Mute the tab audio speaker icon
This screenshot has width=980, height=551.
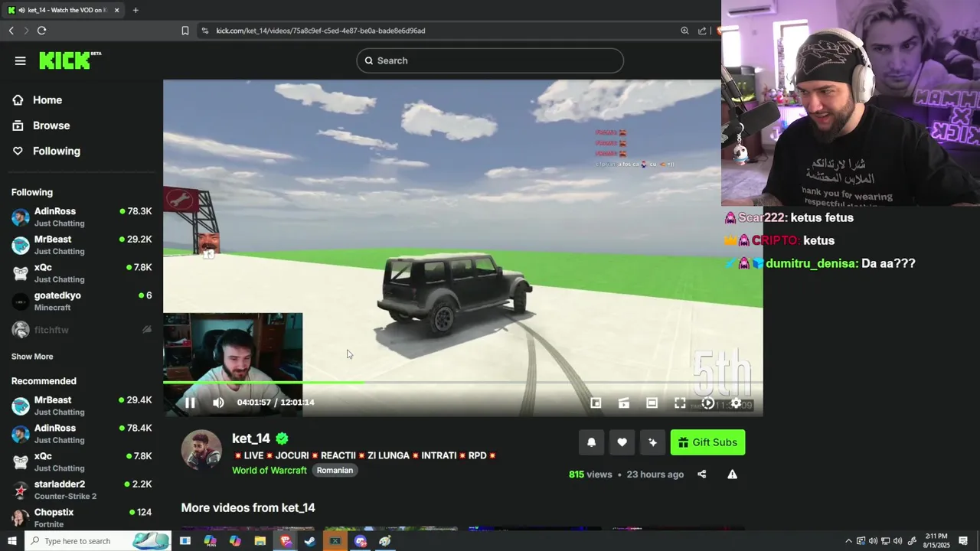pos(21,10)
